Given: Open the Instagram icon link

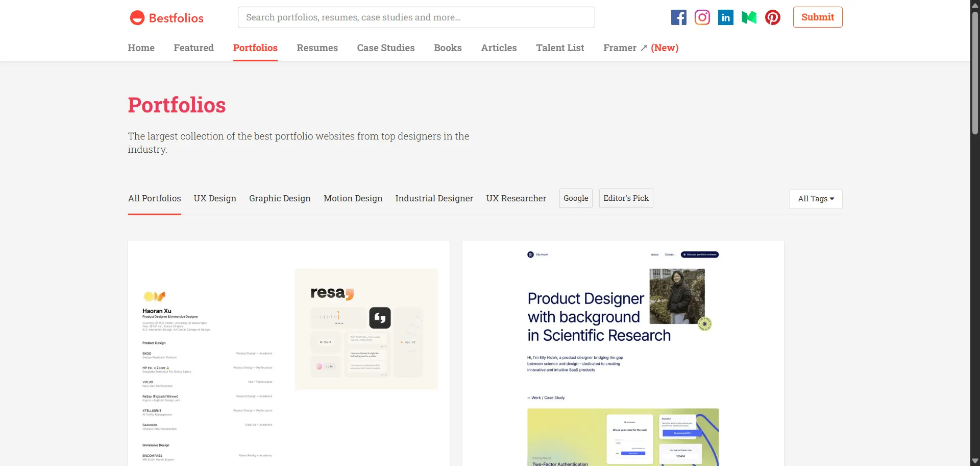Looking at the screenshot, I should pos(702,17).
